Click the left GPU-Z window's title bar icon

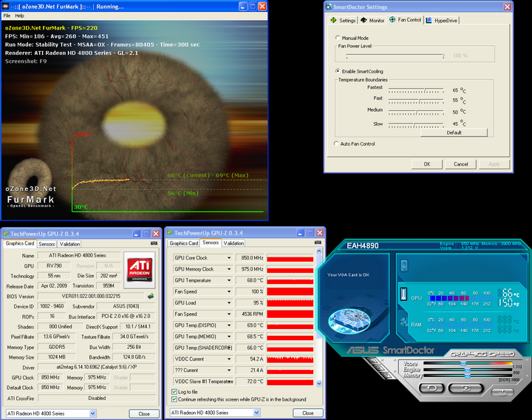6,234
